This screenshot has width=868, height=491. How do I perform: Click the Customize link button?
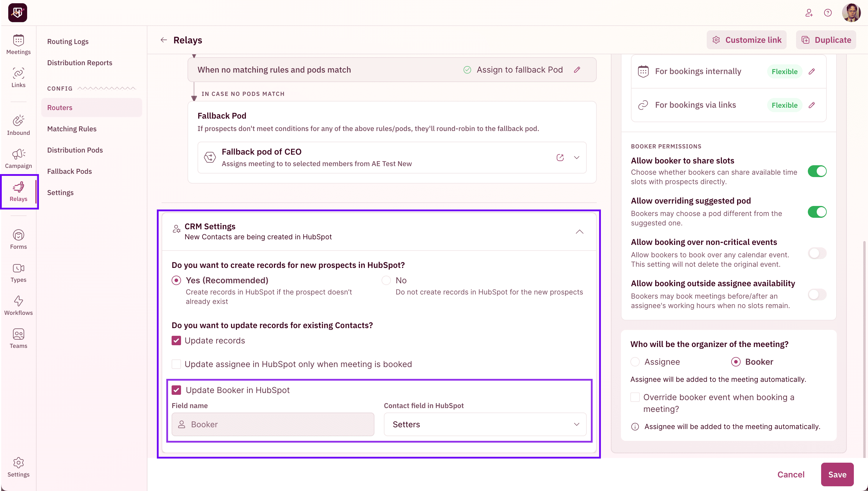tap(746, 40)
